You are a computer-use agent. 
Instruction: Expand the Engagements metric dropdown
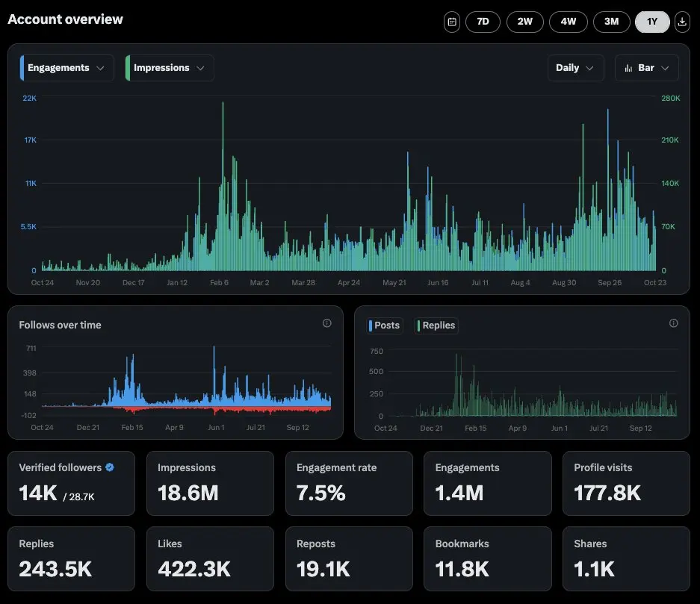point(67,68)
